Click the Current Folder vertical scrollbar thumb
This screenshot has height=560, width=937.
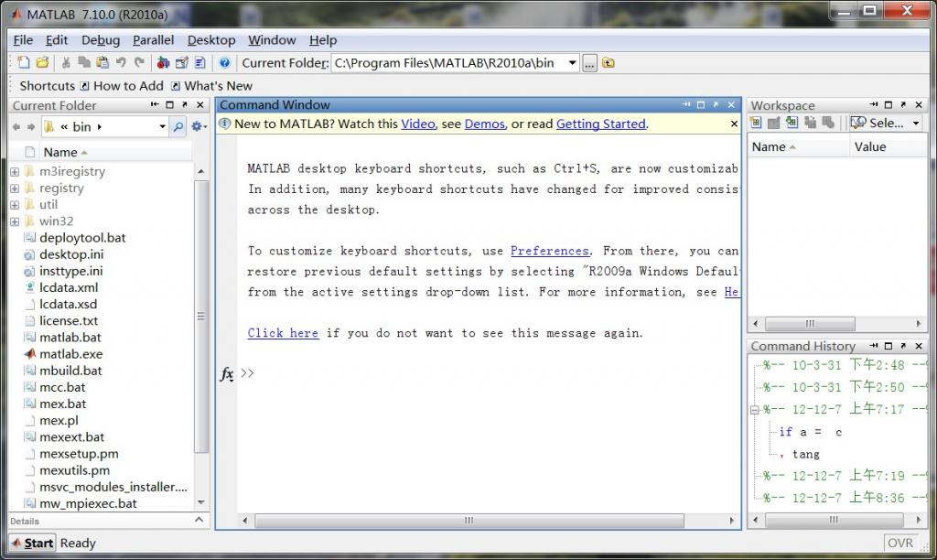click(x=201, y=317)
